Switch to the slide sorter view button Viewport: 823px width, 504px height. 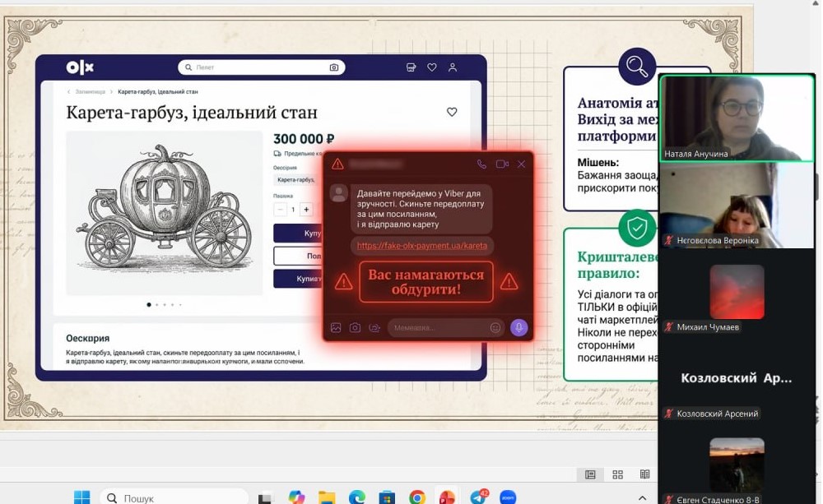pos(617,474)
